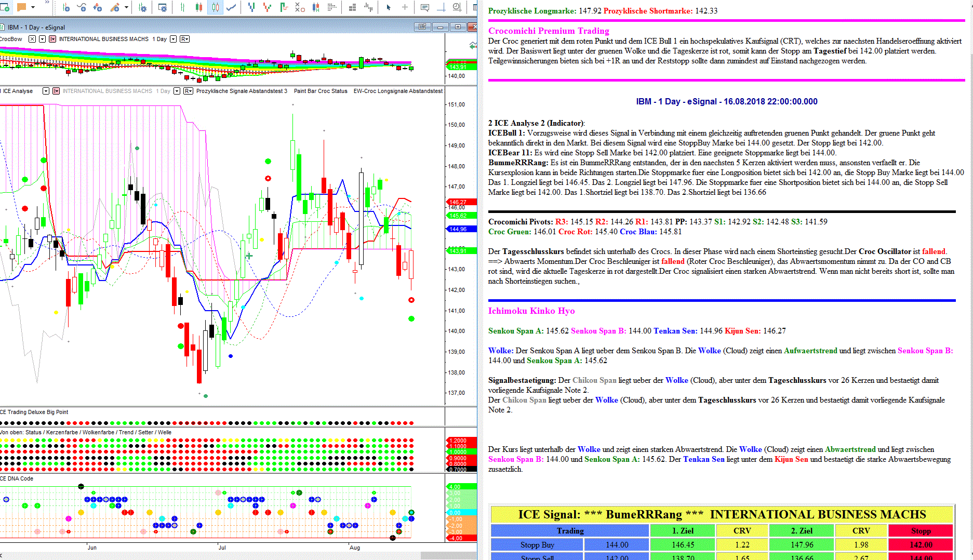Image resolution: width=973 pixels, height=560 pixels.
Task: Click the EW-Croc Longsignale Abstandstest label
Action: click(x=398, y=91)
